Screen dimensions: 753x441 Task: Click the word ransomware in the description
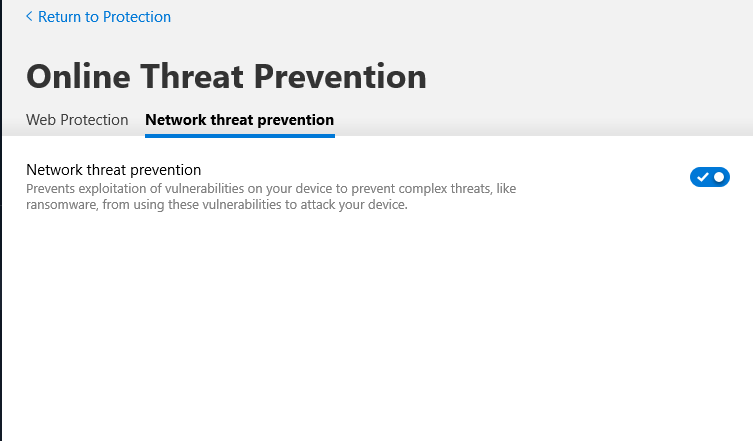(60, 206)
